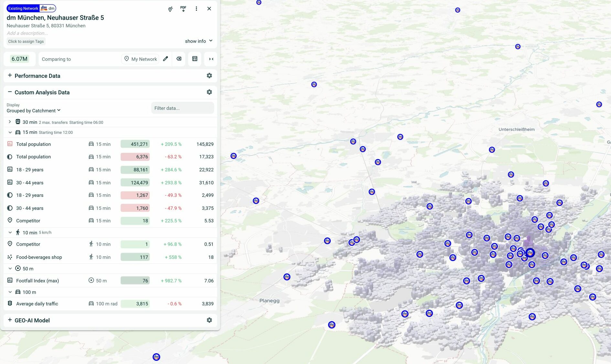Viewport: 611px width, 364px height.
Task: Open Performance Data settings gear
Action: [209, 76]
